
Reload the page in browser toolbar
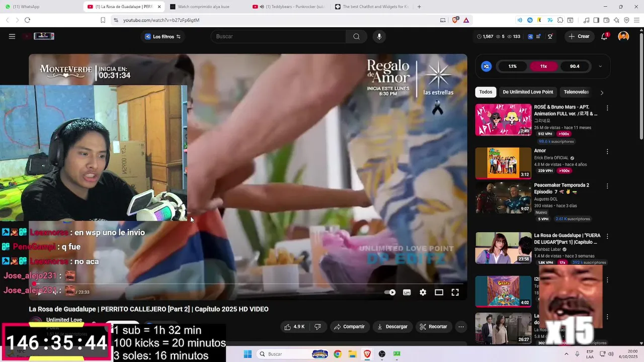click(x=27, y=20)
